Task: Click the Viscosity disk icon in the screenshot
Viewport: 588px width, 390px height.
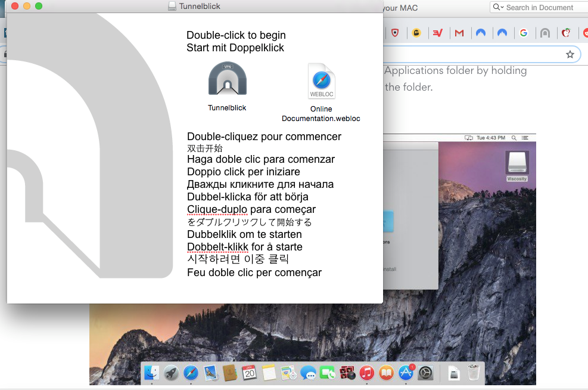Action: click(517, 163)
